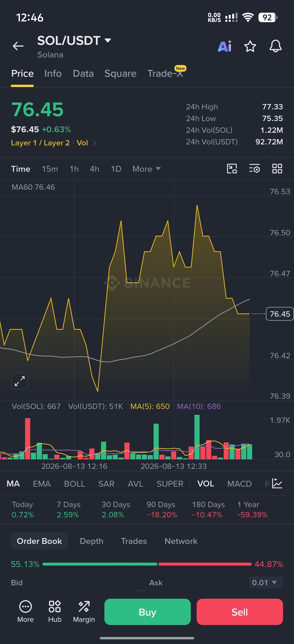Tap the red Sell button
The height and width of the screenshot is (644, 294).
240,612
